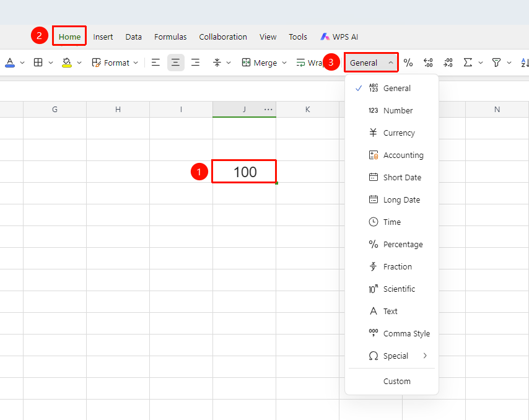Click the increase decimal places icon

pos(428,63)
